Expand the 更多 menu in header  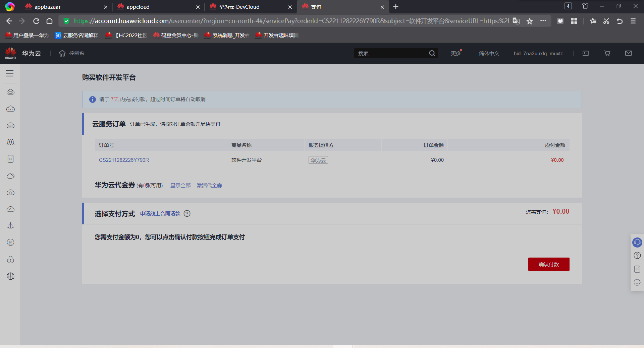tap(456, 53)
